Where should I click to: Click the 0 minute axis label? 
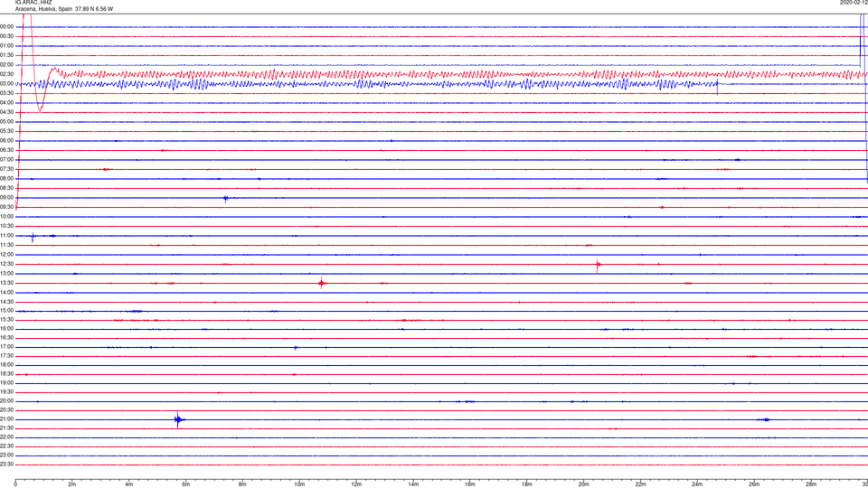[x=15, y=484]
